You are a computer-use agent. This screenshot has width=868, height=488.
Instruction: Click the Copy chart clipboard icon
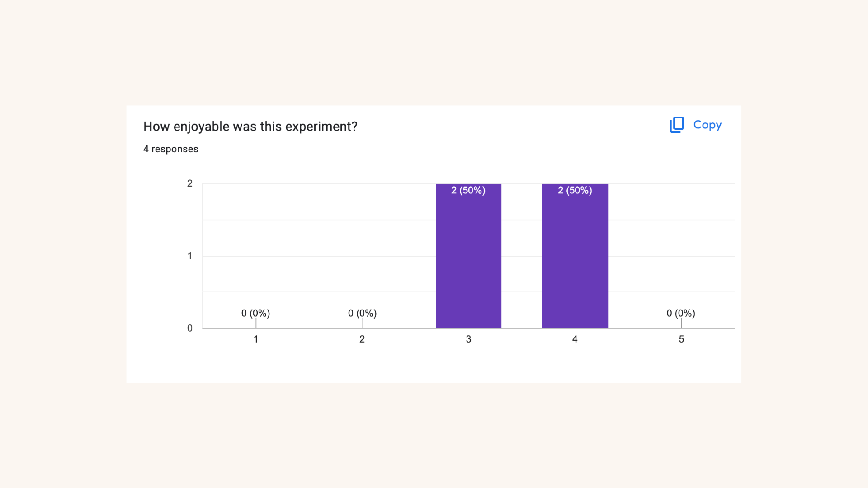(677, 125)
